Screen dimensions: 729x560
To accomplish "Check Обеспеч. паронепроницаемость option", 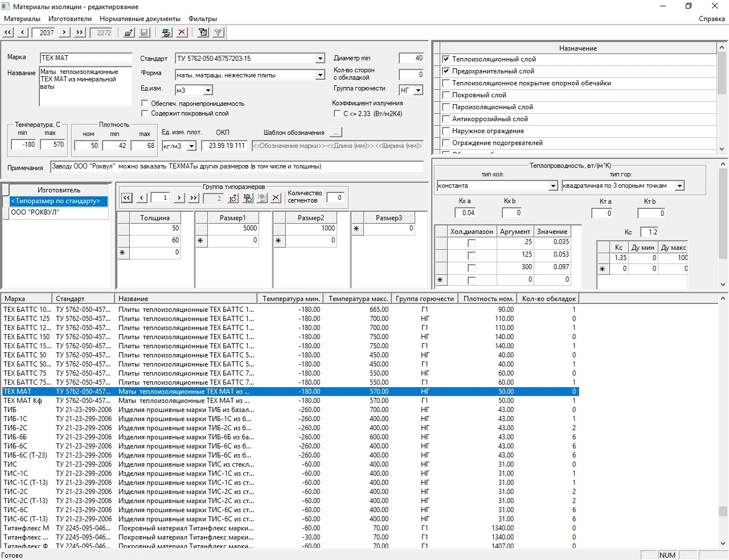I will click(x=145, y=104).
